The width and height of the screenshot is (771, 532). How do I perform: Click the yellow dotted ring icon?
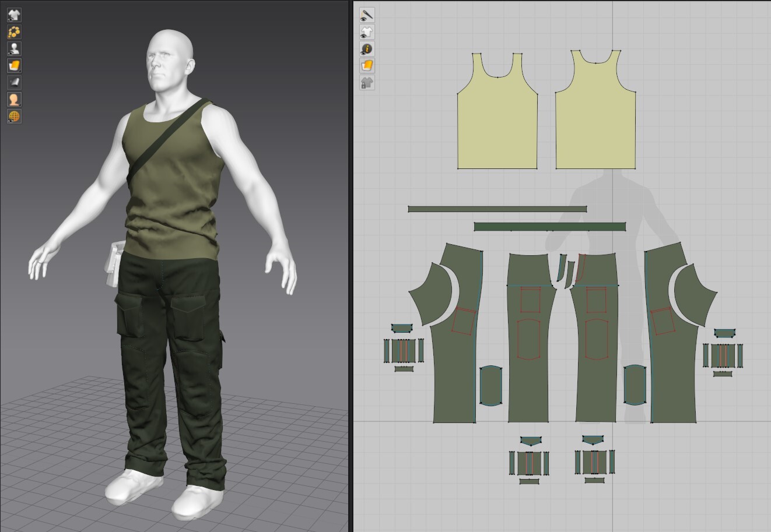pyautogui.click(x=14, y=32)
